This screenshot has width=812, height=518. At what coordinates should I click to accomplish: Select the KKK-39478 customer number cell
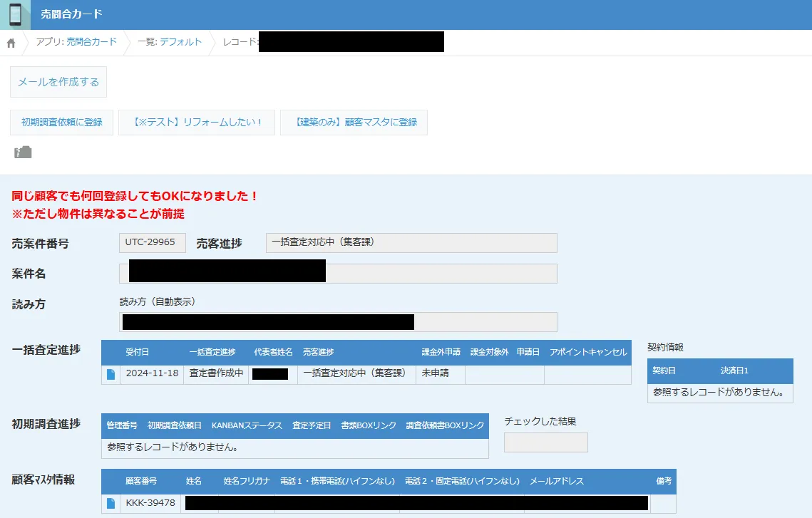click(150, 504)
